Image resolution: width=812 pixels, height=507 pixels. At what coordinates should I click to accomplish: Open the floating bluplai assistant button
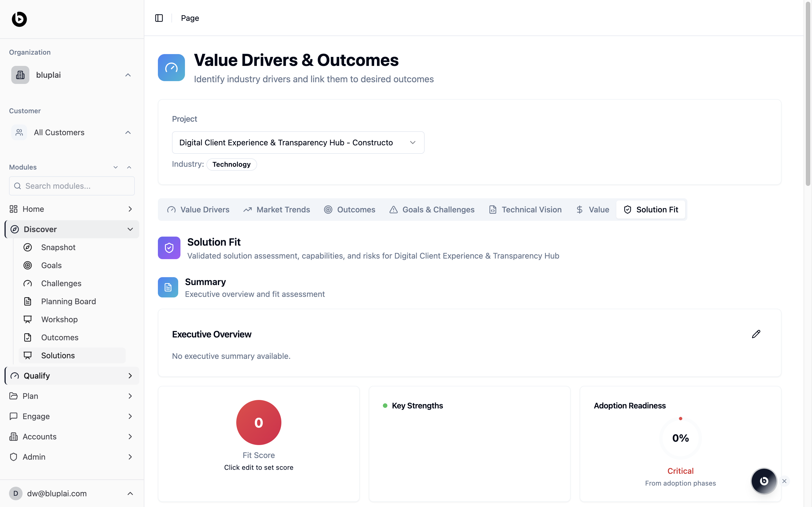(x=764, y=481)
